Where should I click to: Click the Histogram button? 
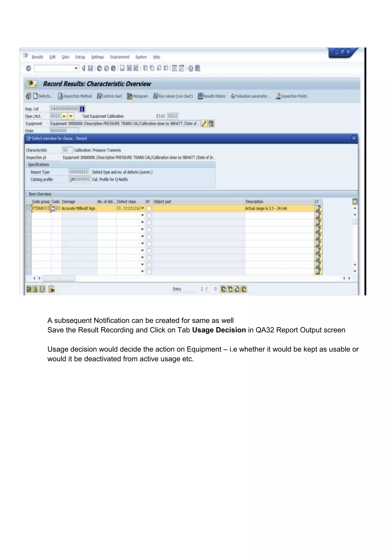pos(138,96)
